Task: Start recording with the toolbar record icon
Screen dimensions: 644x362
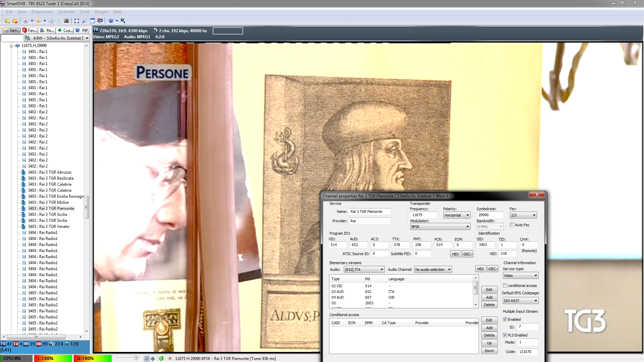Action: (x=25, y=21)
